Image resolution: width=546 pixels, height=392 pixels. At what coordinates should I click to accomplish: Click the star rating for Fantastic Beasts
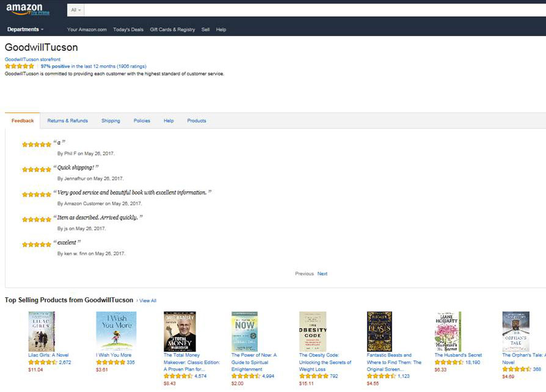381,376
